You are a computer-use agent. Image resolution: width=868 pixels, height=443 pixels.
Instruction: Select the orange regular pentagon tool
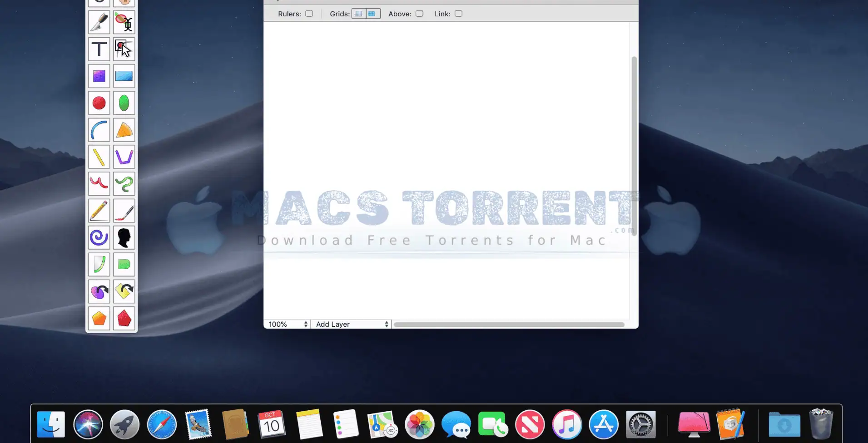99,318
